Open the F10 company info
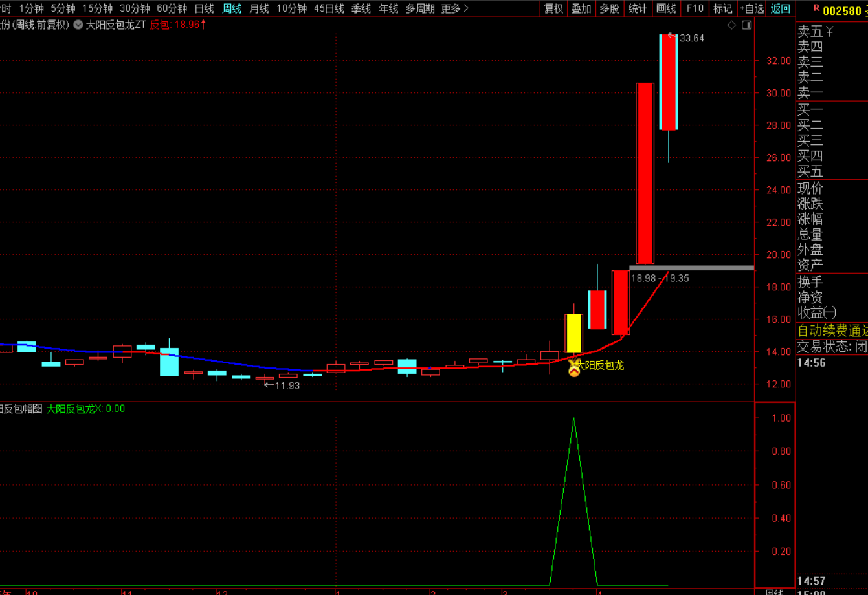Image resolution: width=868 pixels, height=595 pixels. point(695,8)
